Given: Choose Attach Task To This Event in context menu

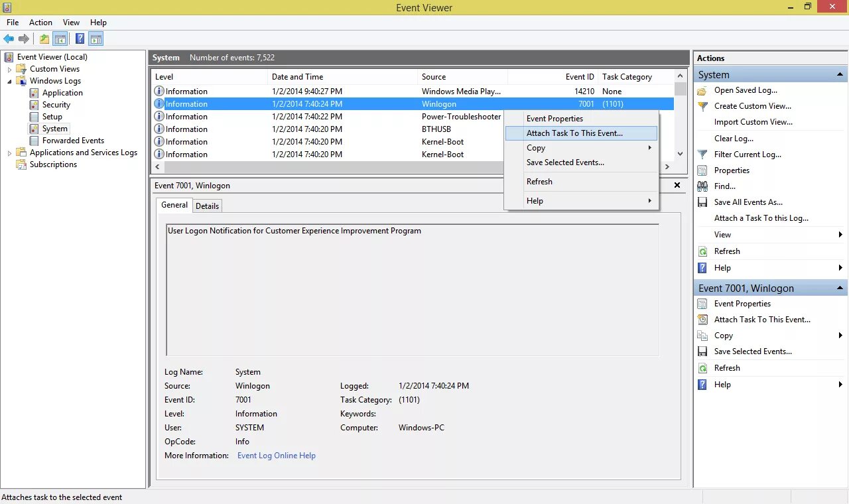Looking at the screenshot, I should pyautogui.click(x=582, y=133).
